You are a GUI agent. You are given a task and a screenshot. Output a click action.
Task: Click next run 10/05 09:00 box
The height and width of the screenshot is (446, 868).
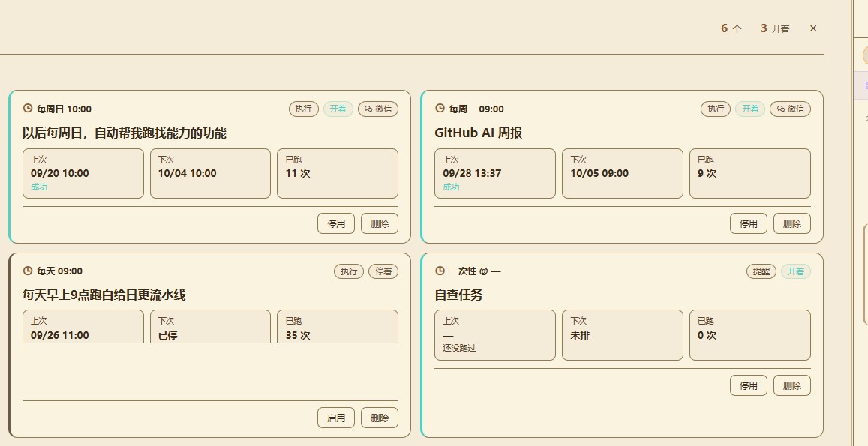(623, 173)
